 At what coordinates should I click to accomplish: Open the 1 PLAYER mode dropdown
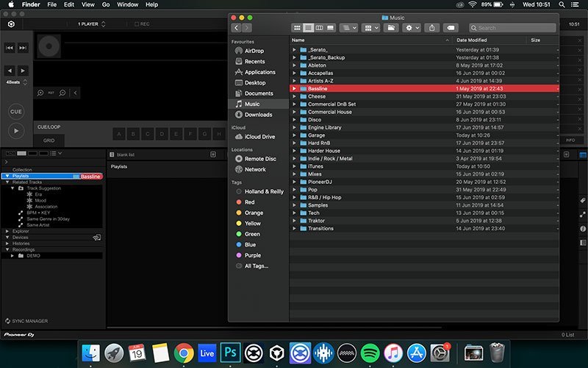pyautogui.click(x=93, y=24)
